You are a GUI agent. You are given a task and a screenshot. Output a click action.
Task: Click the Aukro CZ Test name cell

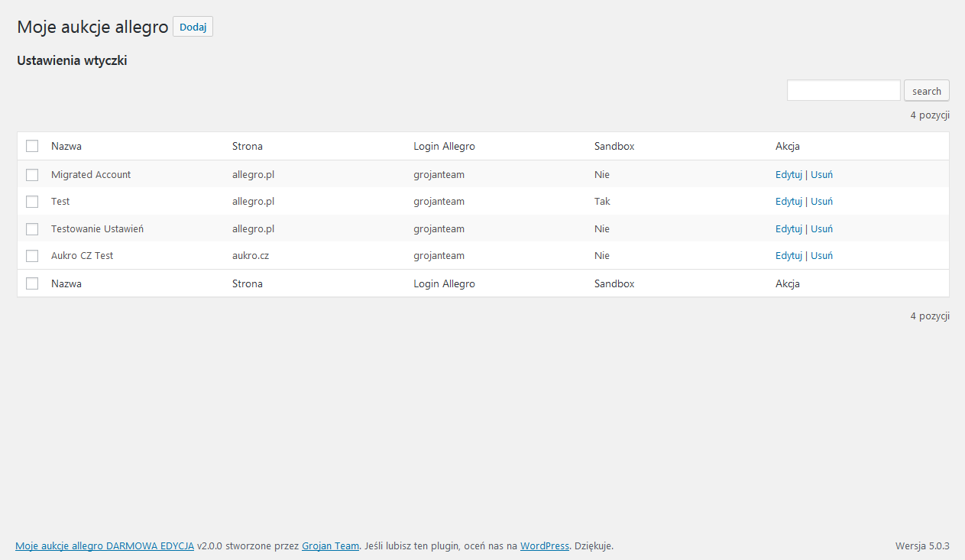[x=82, y=256]
